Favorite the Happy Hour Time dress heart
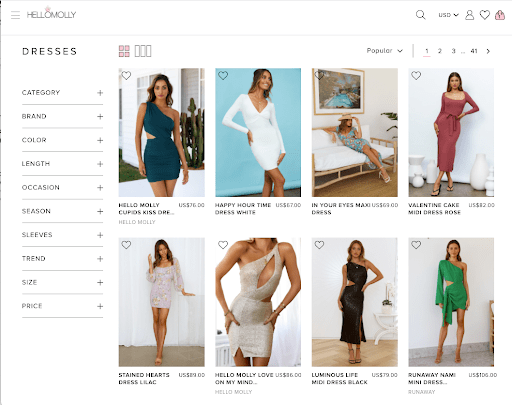The width and height of the screenshot is (512, 405). point(223,76)
